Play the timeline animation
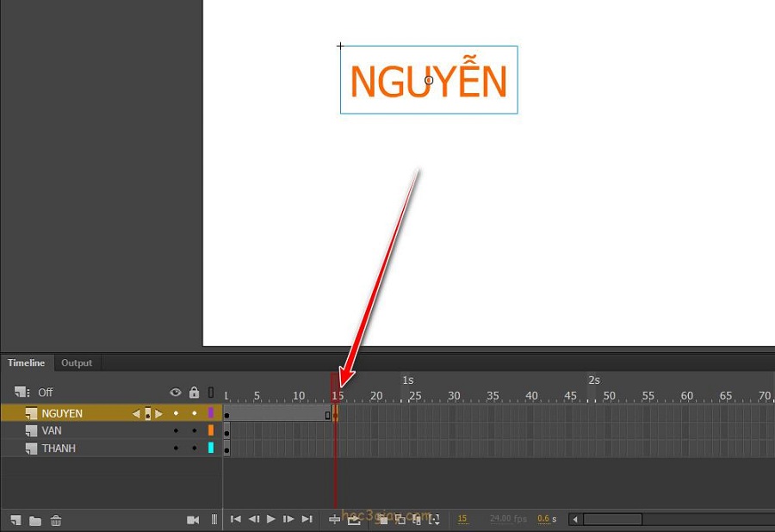 [271, 519]
